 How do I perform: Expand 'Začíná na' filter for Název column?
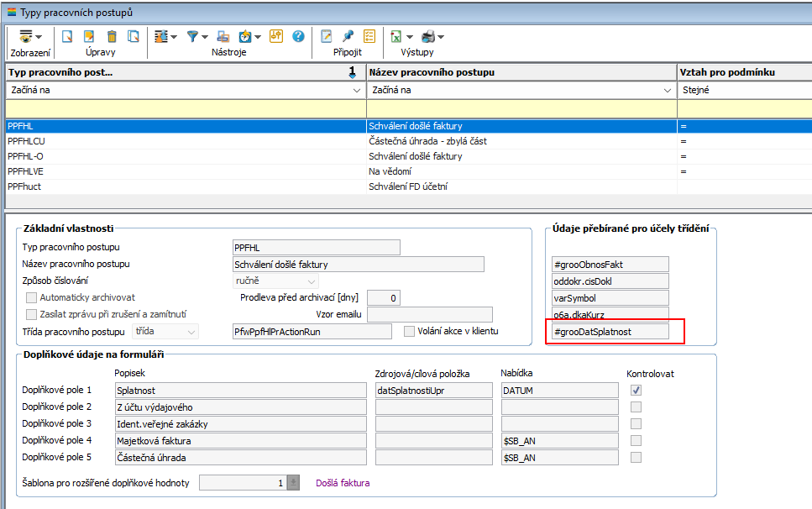click(668, 90)
